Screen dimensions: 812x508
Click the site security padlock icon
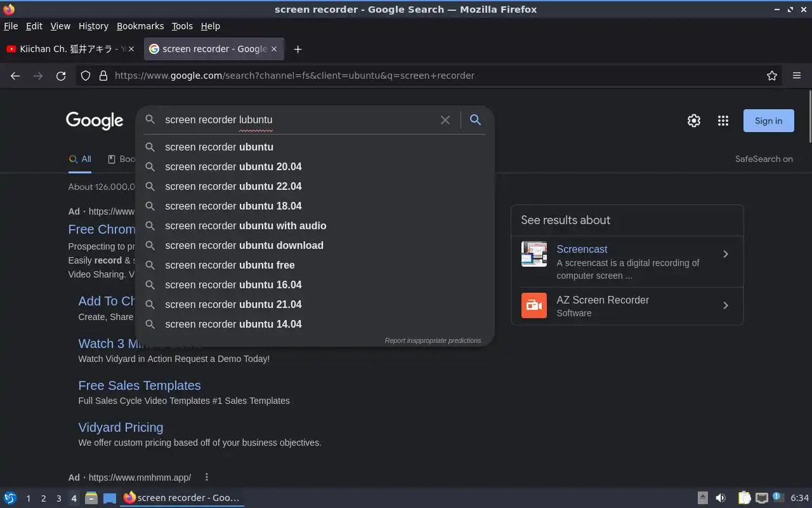tap(103, 76)
